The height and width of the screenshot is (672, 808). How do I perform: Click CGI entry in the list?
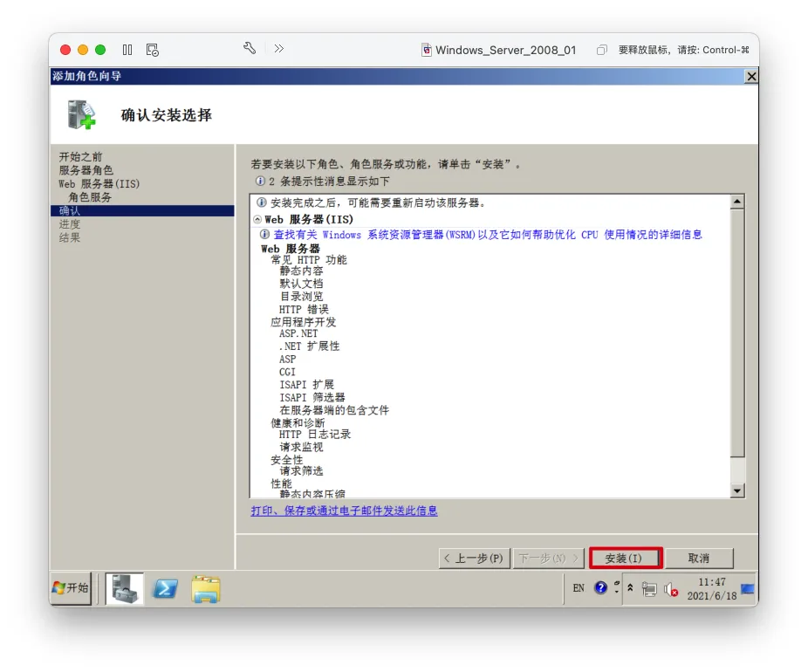click(x=288, y=372)
